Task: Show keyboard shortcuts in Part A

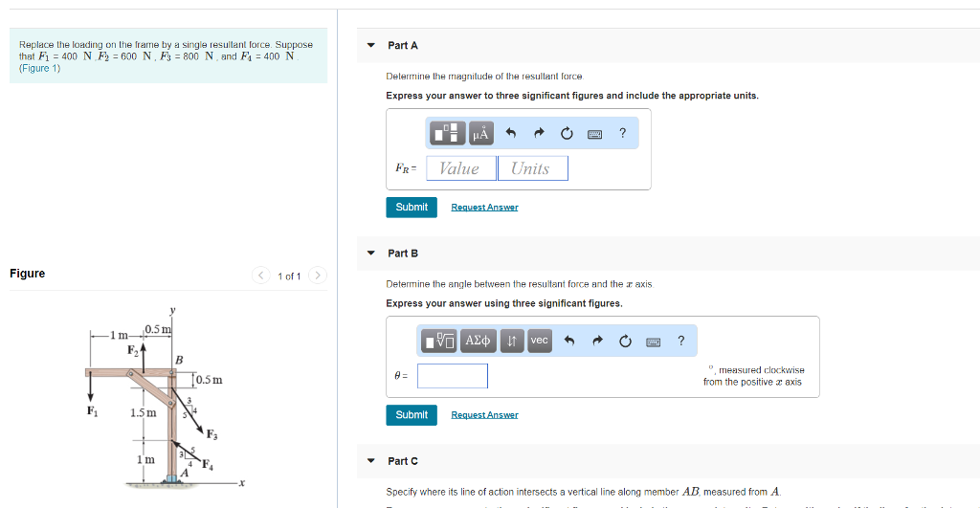Action: 594,134
